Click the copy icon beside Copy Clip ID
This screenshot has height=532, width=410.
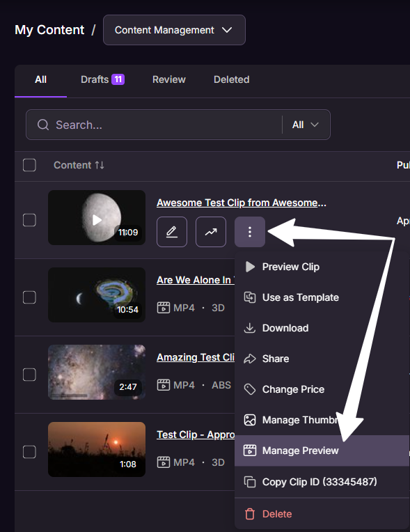tap(250, 482)
